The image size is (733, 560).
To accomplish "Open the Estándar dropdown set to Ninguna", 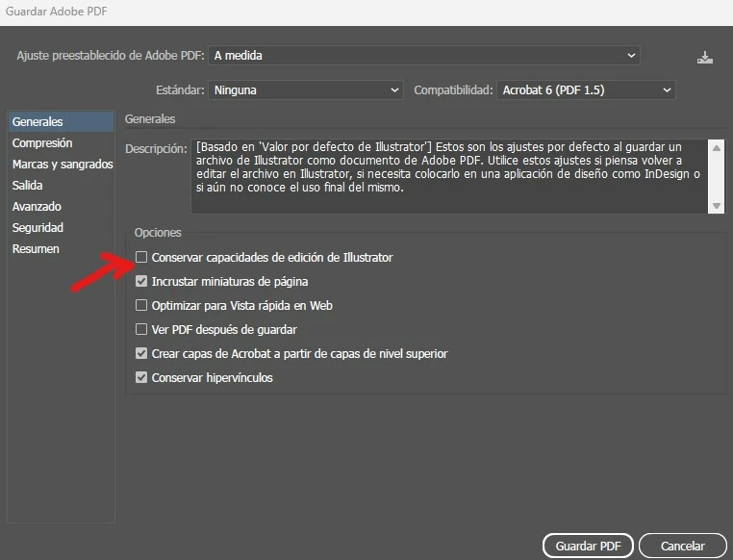I will coord(306,90).
